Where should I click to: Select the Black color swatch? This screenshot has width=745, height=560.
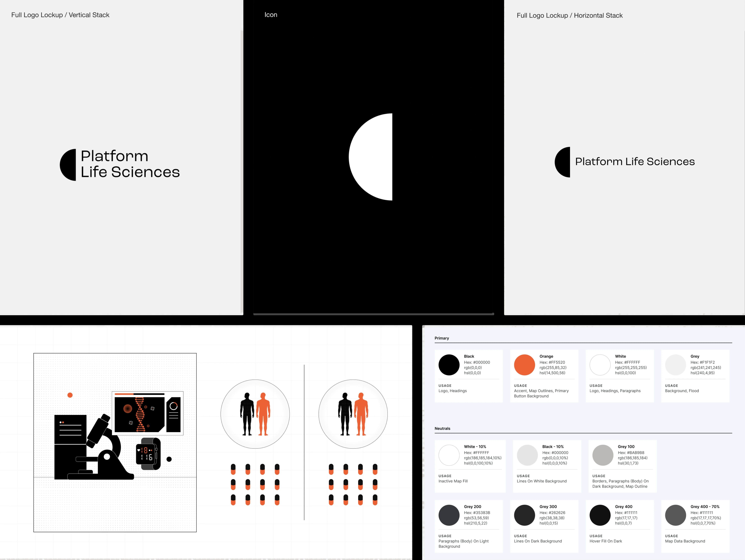coord(449,365)
